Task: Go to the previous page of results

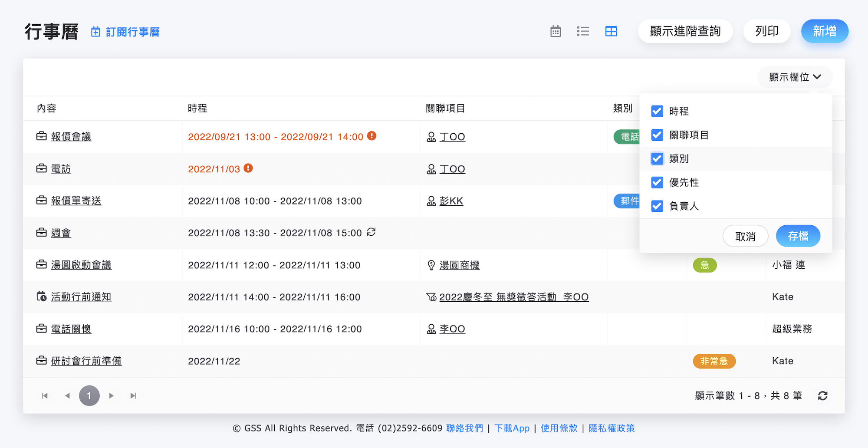Action: (67, 395)
